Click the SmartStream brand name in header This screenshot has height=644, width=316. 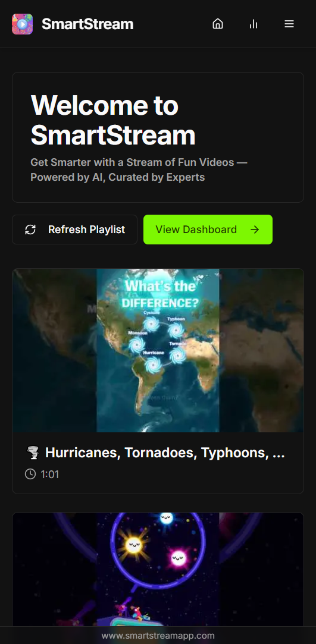87,24
